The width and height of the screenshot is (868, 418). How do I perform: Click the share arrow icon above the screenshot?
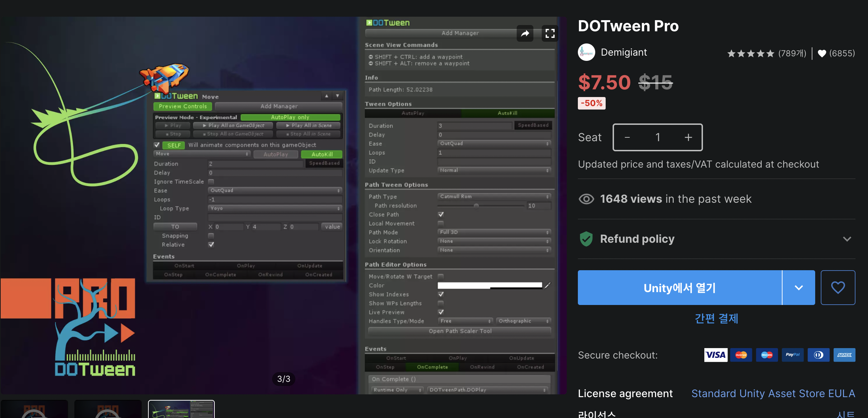(525, 33)
